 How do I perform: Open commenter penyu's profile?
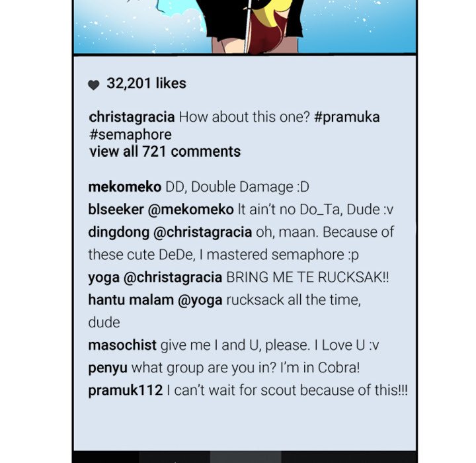click(108, 368)
